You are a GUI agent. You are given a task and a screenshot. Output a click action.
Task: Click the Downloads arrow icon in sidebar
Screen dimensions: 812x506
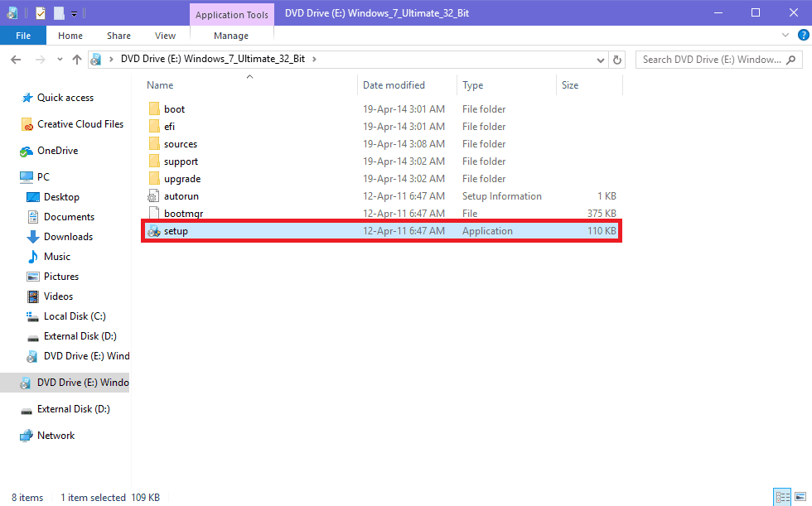point(32,237)
